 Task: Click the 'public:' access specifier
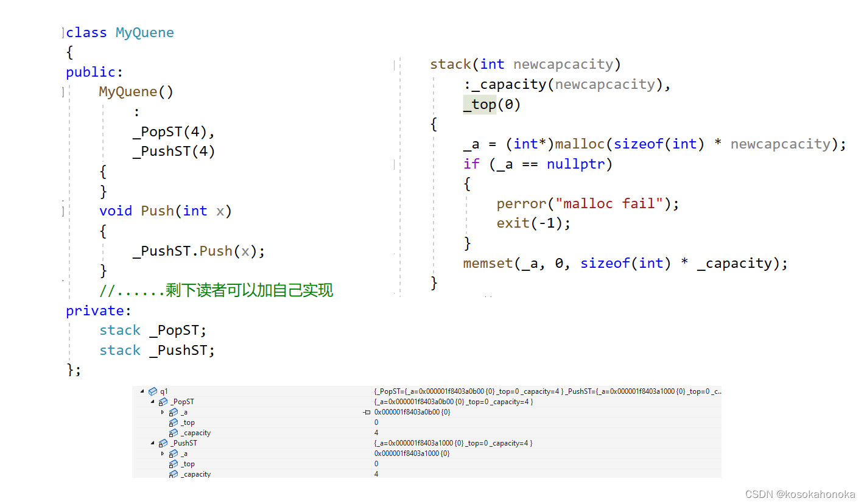[x=94, y=72]
